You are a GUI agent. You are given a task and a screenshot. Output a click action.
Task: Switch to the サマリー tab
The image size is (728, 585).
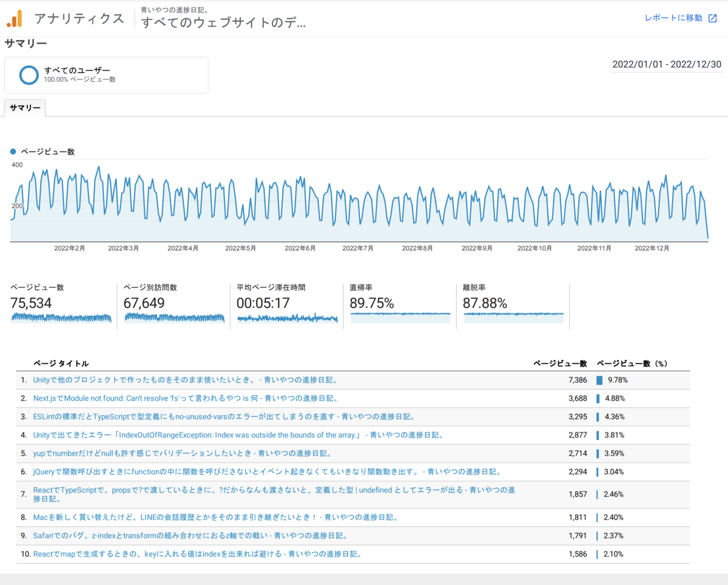[x=24, y=108]
